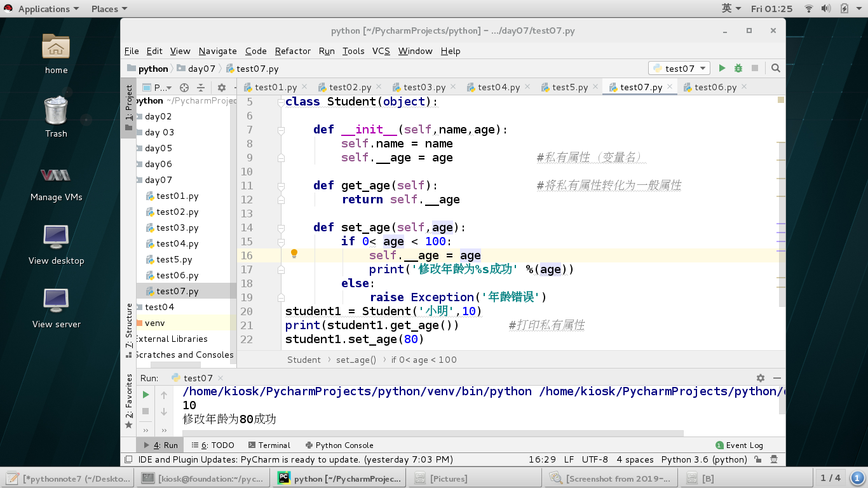Open the Project view selector dropdown
Viewport: 868px width, 488px height.
[158, 88]
